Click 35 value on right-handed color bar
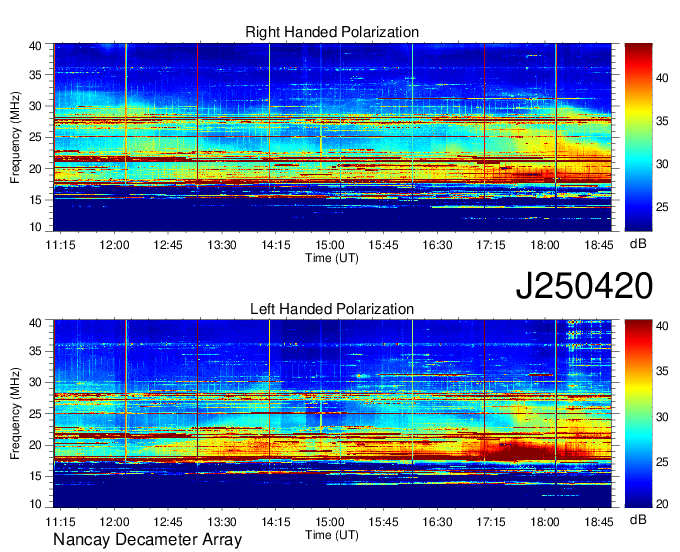This screenshot has height=552, width=680. [x=662, y=121]
